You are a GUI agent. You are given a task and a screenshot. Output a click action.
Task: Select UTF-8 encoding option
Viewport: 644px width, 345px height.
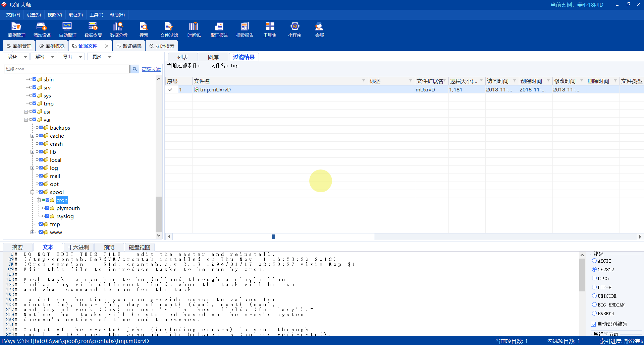tap(594, 287)
